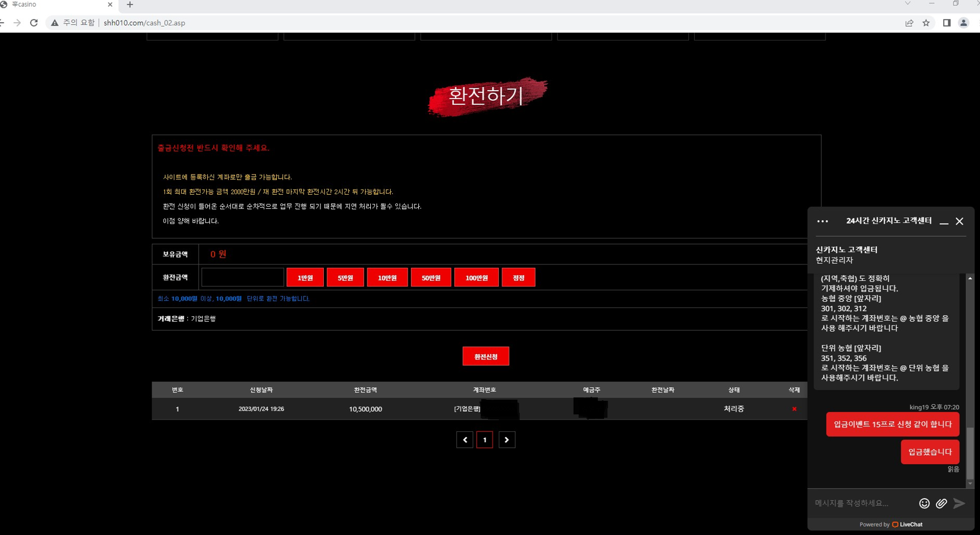Click the paperclip attachment icon in chat

tap(942, 503)
